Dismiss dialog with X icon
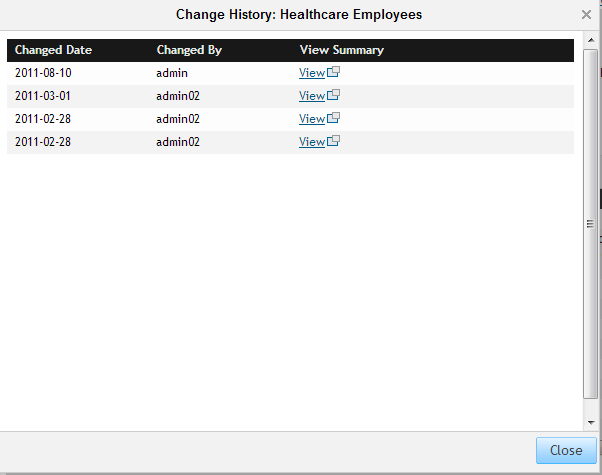Screen dimensions: 602x475 (586, 15)
